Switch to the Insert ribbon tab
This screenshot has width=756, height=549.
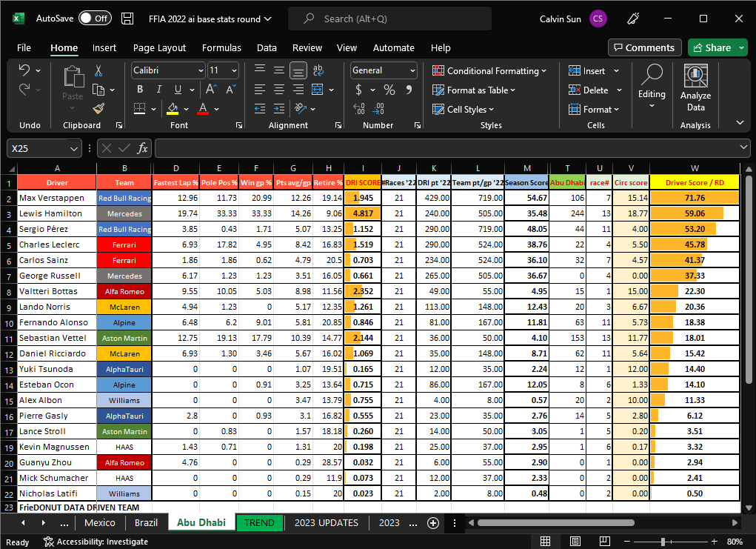point(104,47)
